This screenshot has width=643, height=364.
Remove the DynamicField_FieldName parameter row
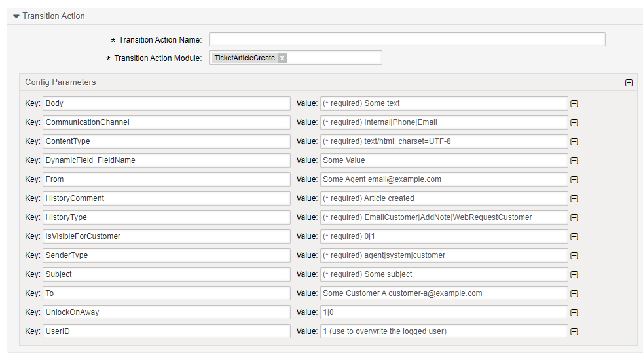click(x=574, y=160)
